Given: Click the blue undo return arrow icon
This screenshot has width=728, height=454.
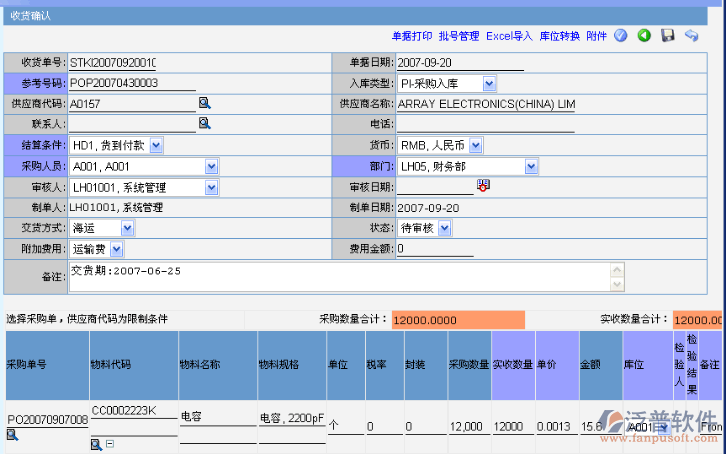Looking at the screenshot, I should point(691,36).
